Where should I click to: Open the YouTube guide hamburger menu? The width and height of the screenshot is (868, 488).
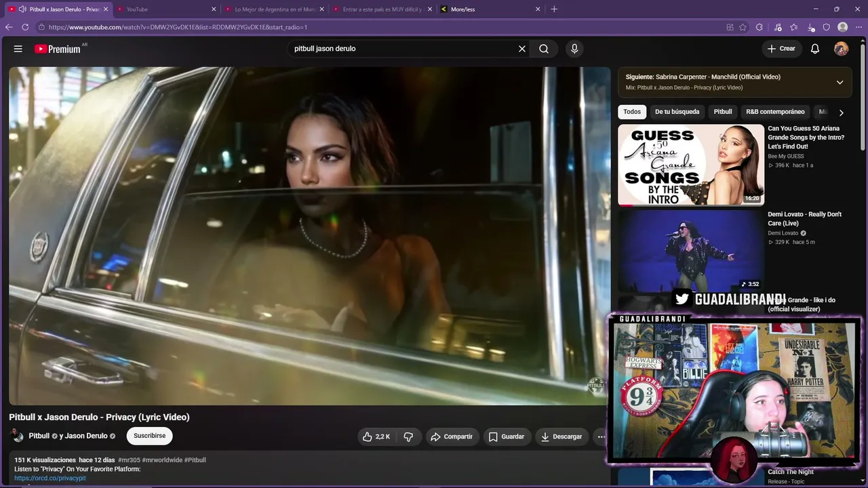[18, 49]
